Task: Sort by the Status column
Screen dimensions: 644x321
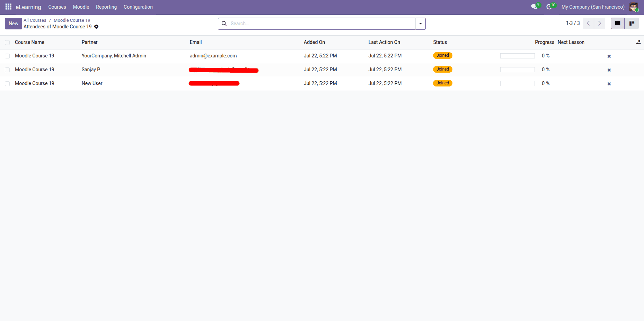Action: (440, 42)
